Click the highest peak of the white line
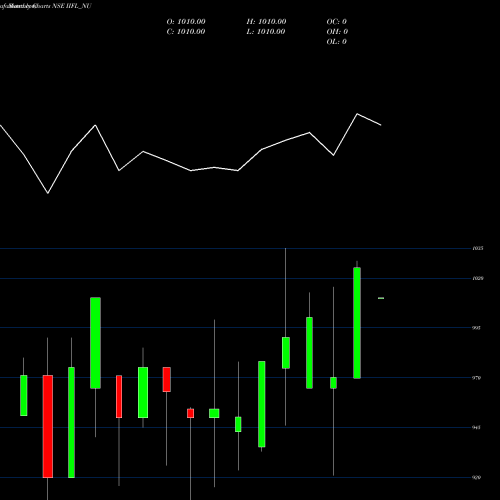Screen dimensions: 500x500 (357, 114)
